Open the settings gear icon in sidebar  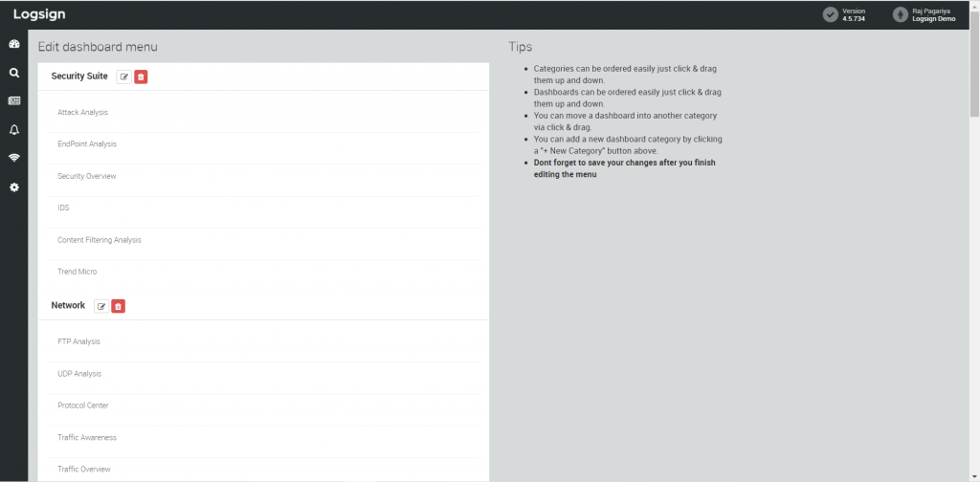click(13, 186)
